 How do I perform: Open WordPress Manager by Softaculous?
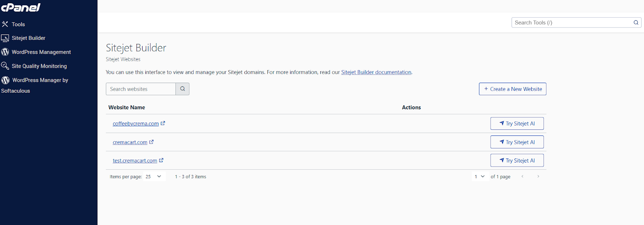(35, 85)
